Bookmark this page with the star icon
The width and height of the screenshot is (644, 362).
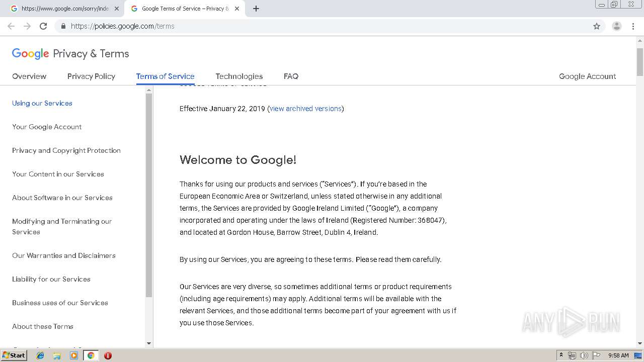click(x=597, y=26)
